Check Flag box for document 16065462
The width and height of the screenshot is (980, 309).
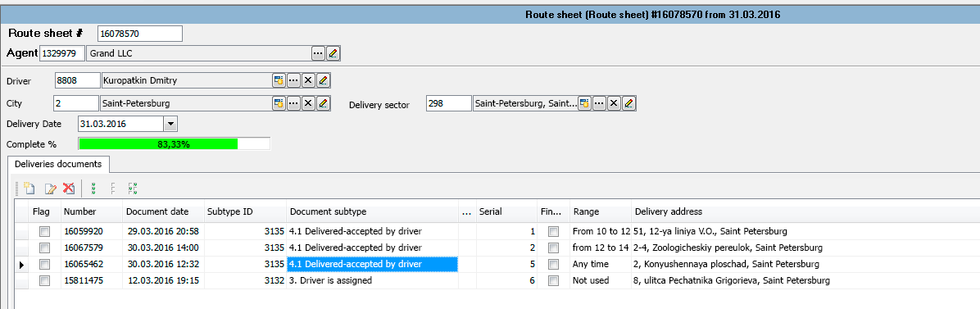[x=44, y=265]
